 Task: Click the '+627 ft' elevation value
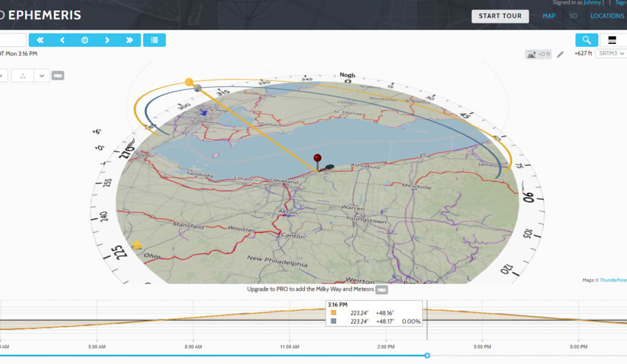[x=583, y=53]
